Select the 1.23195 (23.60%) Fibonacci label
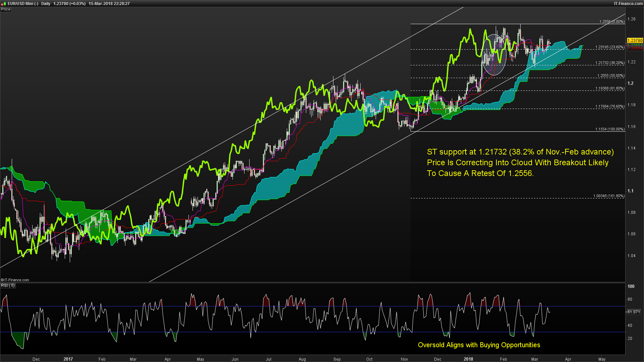 point(610,47)
